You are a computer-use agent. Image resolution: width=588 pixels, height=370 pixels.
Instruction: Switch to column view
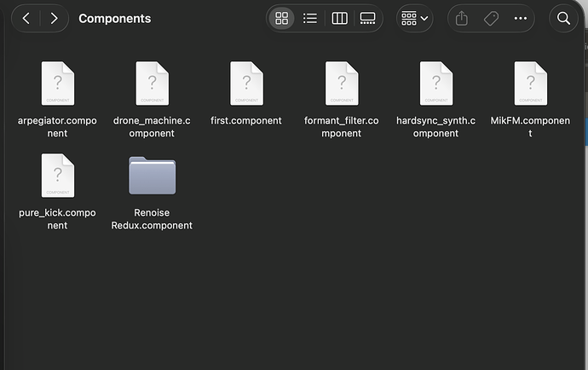point(339,18)
